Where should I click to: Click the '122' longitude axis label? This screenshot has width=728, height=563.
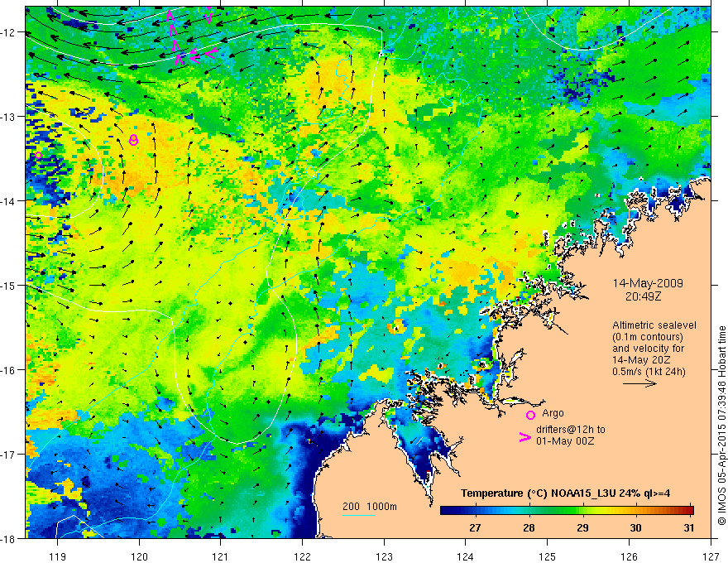[302, 556]
